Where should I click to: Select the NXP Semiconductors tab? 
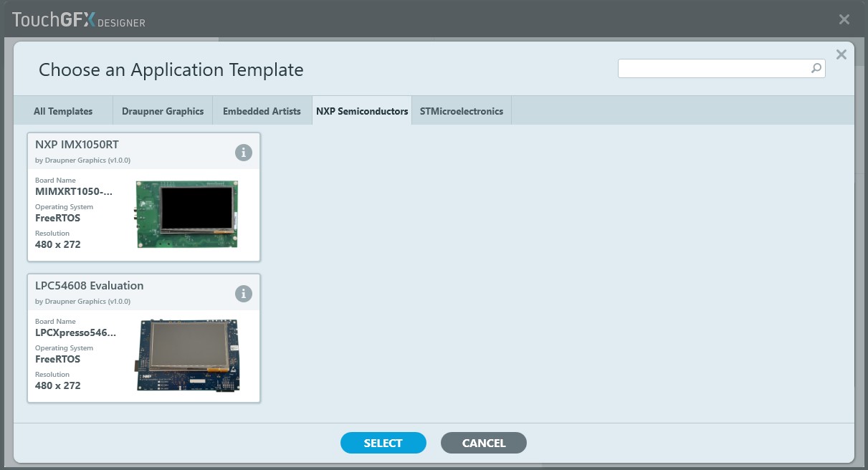(x=362, y=111)
